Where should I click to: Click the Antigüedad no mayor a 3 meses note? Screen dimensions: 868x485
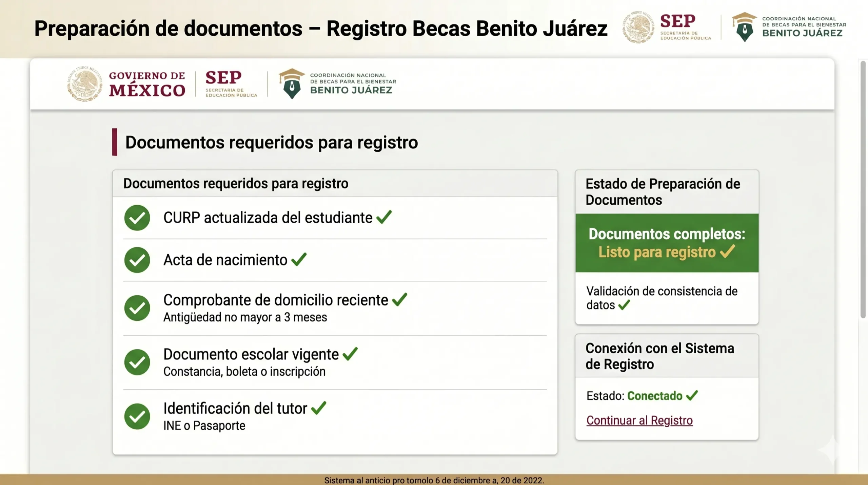(x=245, y=317)
